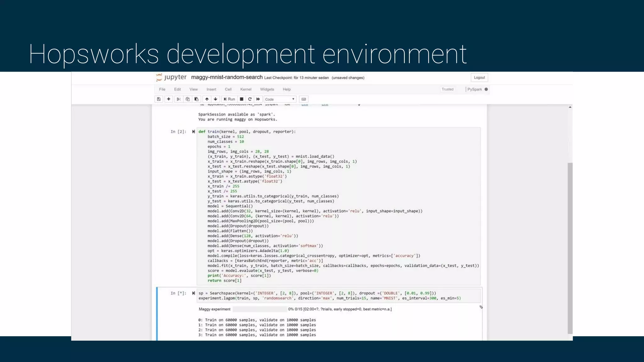Click the Run button in toolbar

click(x=229, y=99)
